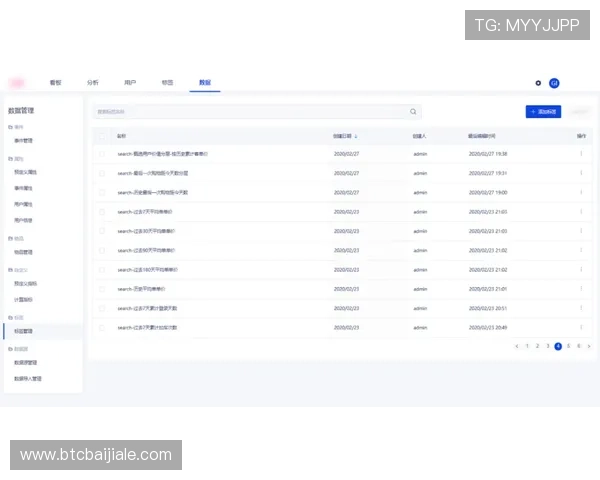Collapse the 物品 sidebar group
Image resolution: width=600 pixels, height=480 pixels.
coord(16,238)
